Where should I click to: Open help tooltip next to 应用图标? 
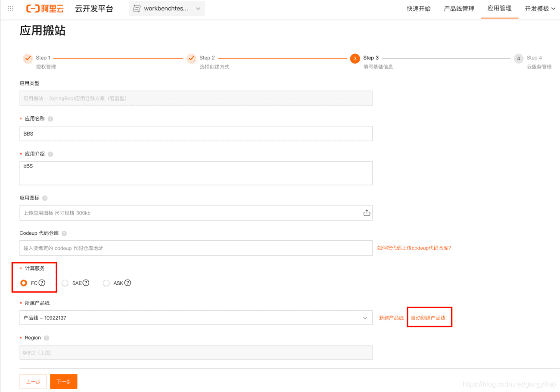point(45,198)
